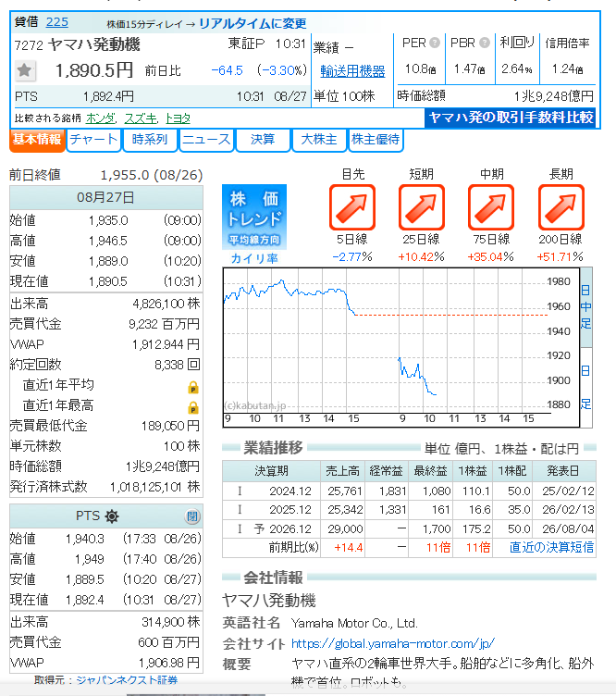616x696 pixels.
Task: Click the 中期 75日線 trend arrow icon
Action: 491,207
